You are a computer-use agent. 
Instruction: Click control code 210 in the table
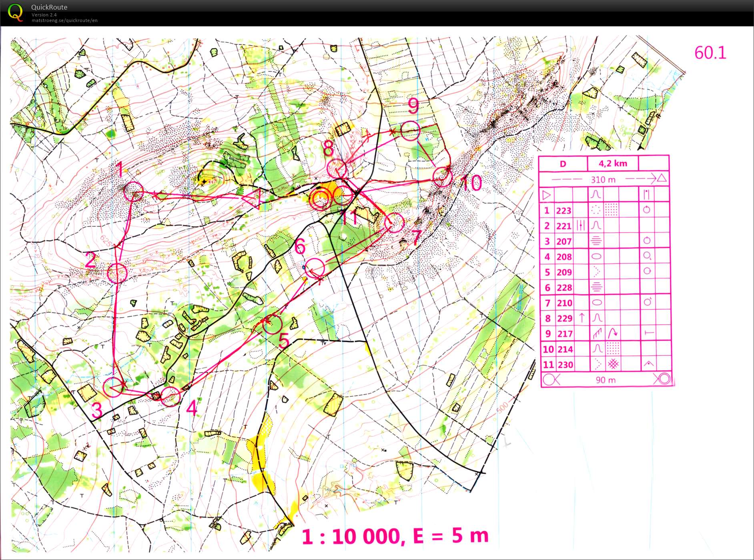click(564, 303)
